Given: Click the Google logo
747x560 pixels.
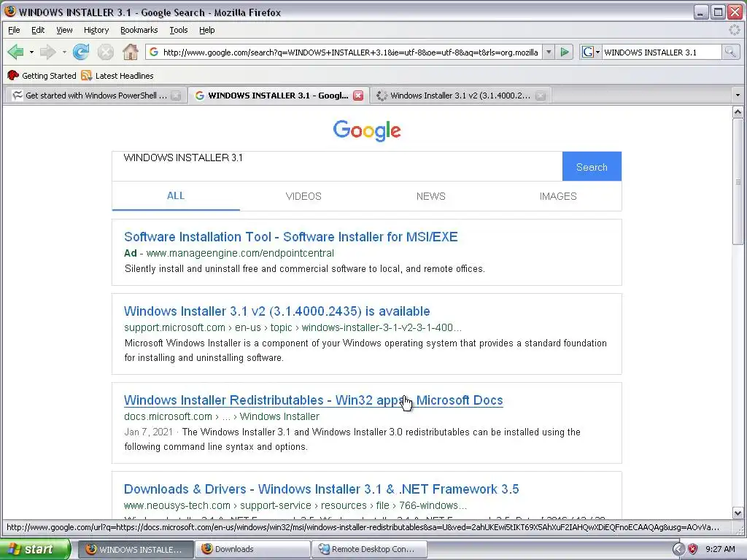Looking at the screenshot, I should coord(367,130).
